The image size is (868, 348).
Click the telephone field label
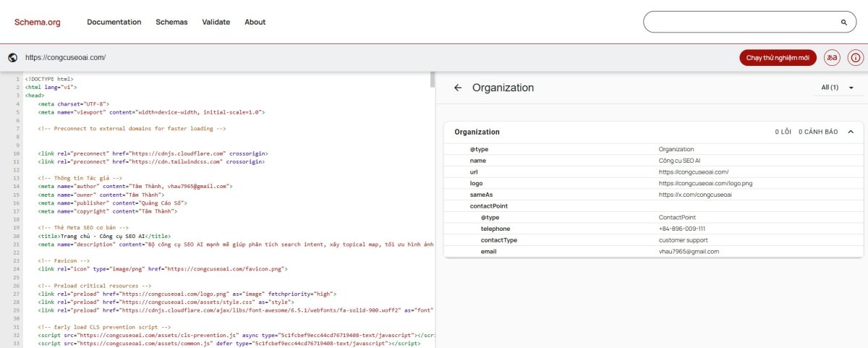(x=495, y=229)
